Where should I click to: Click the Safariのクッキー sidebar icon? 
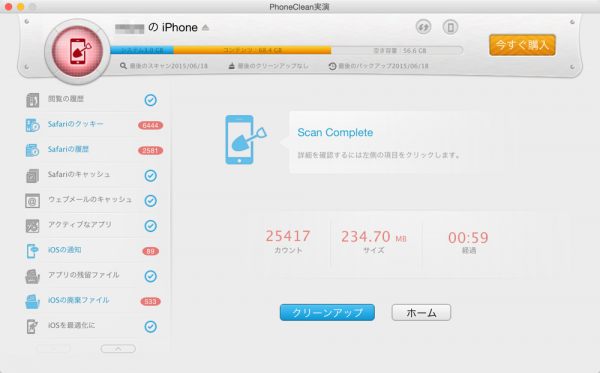(x=33, y=125)
